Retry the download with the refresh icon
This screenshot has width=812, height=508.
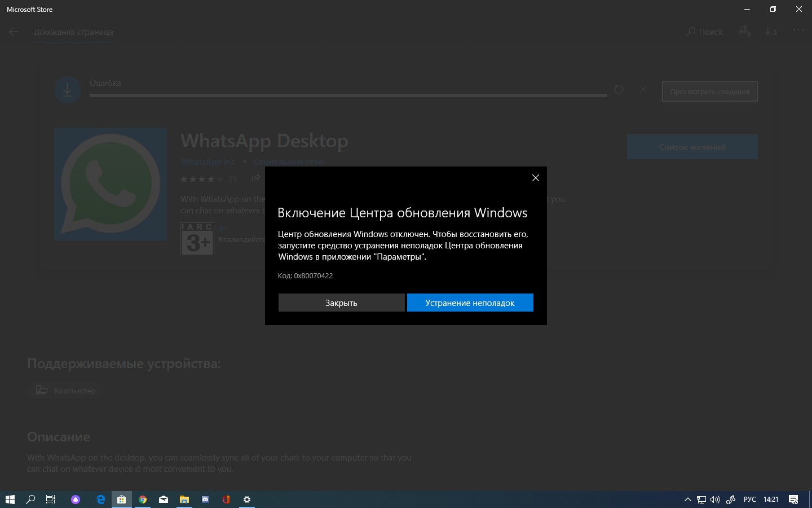pos(619,90)
